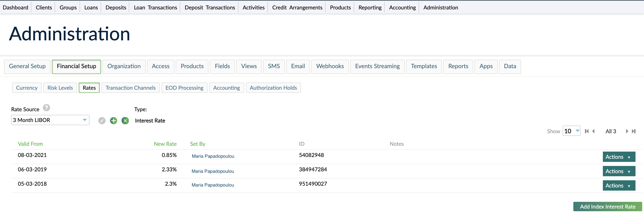Expand Actions for the 06-03-2019 rate
This screenshot has width=644, height=222.
tap(619, 171)
